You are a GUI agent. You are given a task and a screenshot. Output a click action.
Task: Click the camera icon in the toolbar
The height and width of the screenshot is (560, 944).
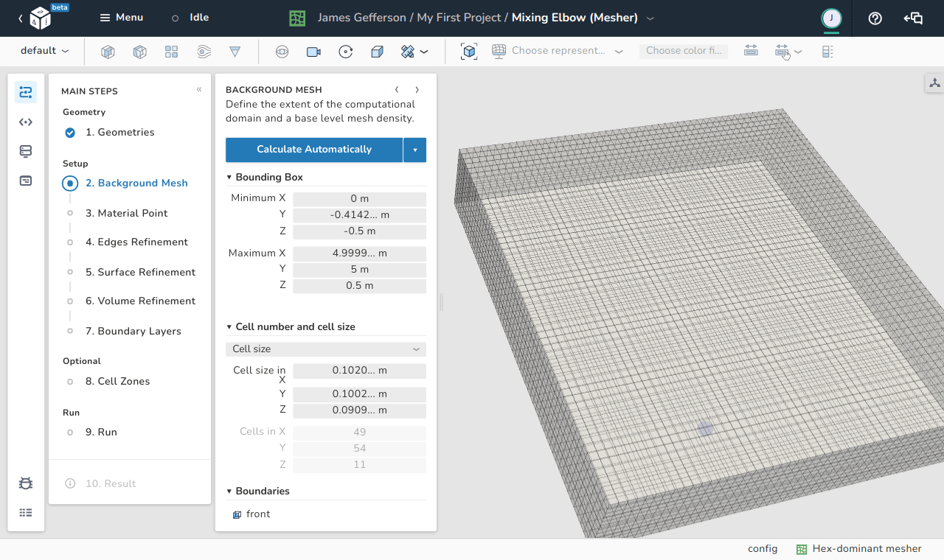(313, 52)
